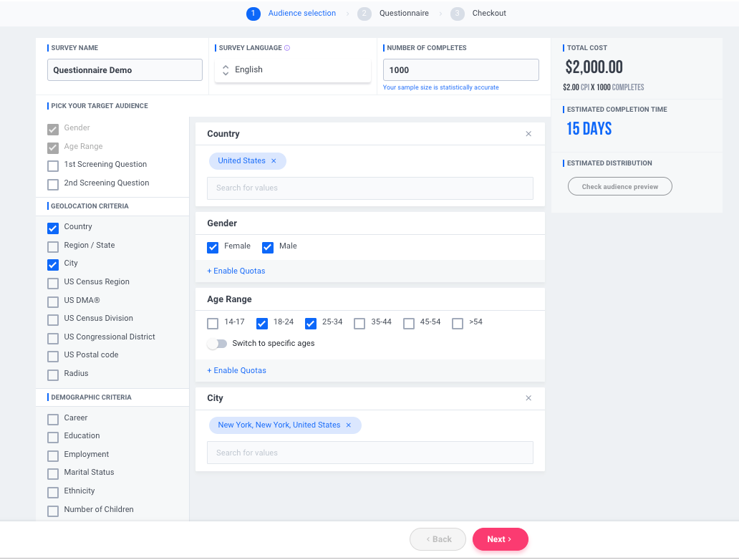
Task: Uncheck the Male gender checkbox
Action: click(x=268, y=248)
